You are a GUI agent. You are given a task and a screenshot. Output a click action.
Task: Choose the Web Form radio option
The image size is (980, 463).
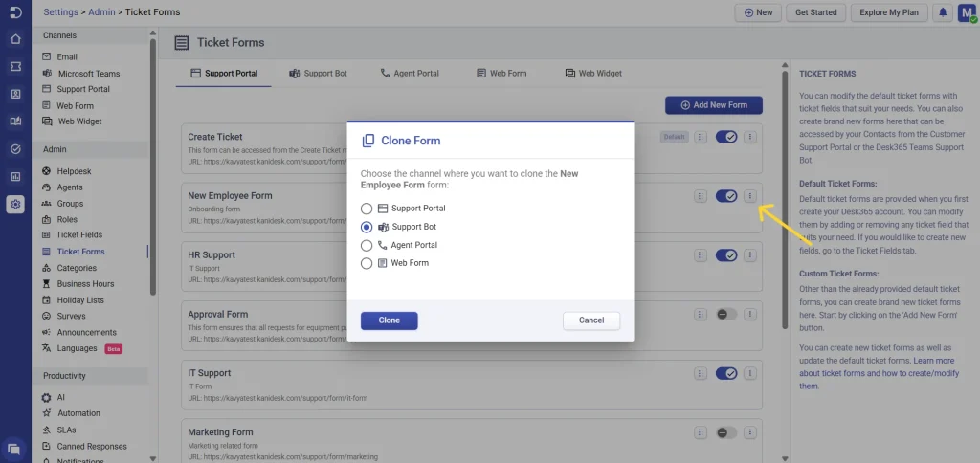coord(367,263)
